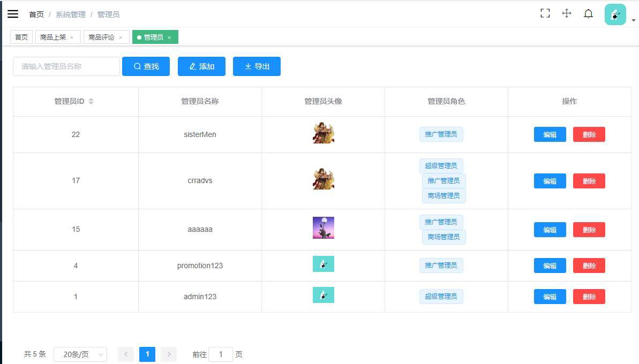This screenshot has width=639, height=364.
Task: Click 推广管理员 tag in crradvs row
Action: point(444,181)
